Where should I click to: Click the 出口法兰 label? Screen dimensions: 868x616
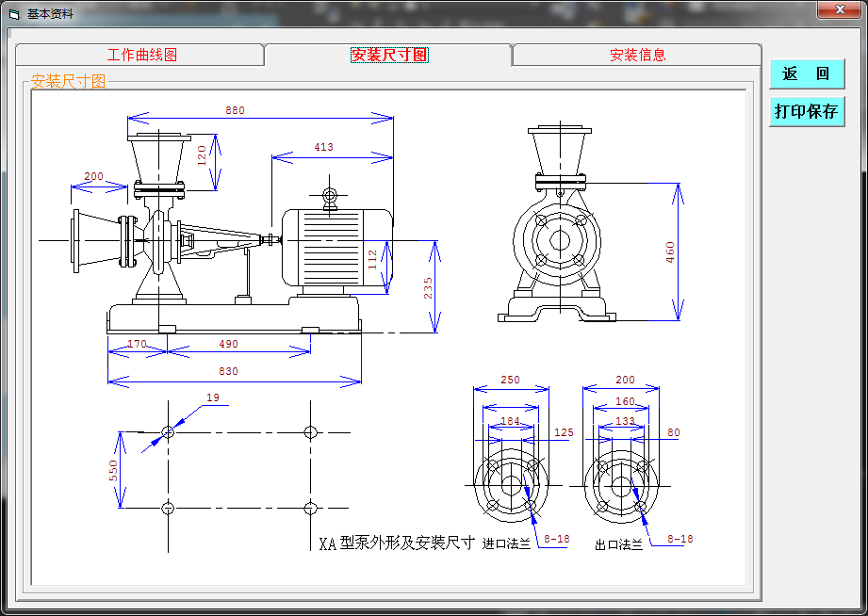(x=619, y=545)
